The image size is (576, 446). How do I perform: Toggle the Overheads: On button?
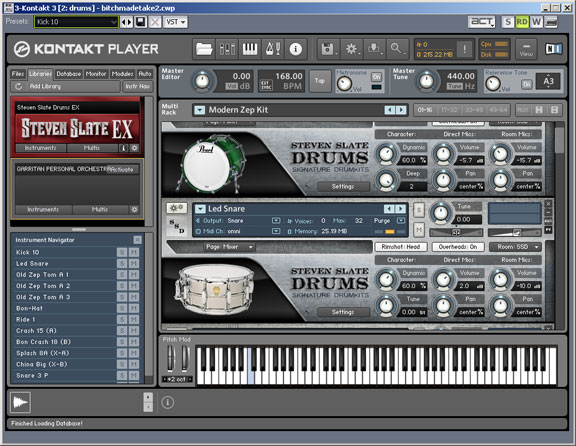(x=458, y=247)
